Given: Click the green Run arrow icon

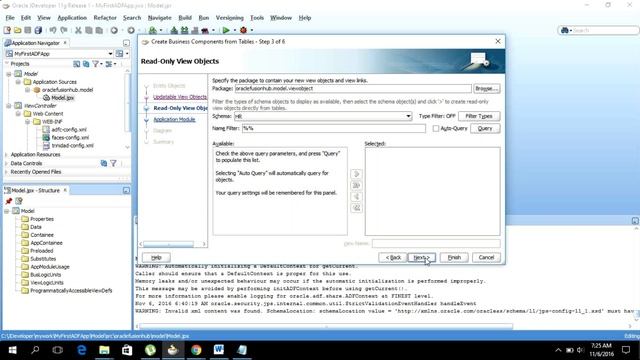Looking at the screenshot, I should [226, 30].
